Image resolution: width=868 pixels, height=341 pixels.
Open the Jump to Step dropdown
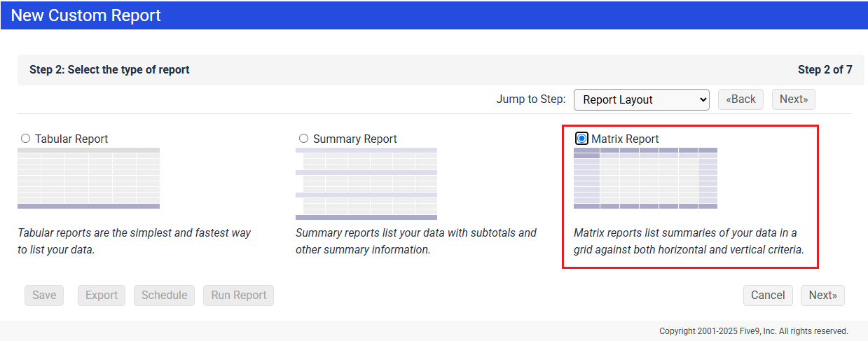[641, 99]
